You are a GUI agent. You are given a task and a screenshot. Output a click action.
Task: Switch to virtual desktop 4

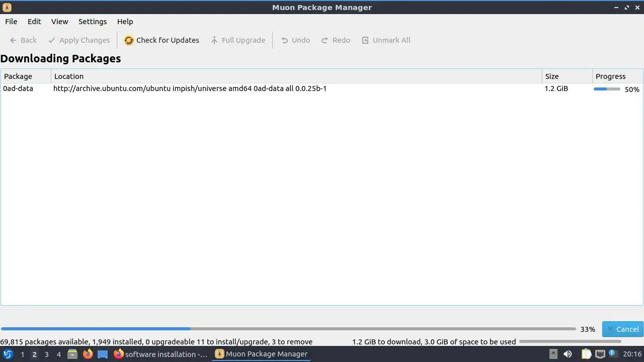tap(58, 354)
